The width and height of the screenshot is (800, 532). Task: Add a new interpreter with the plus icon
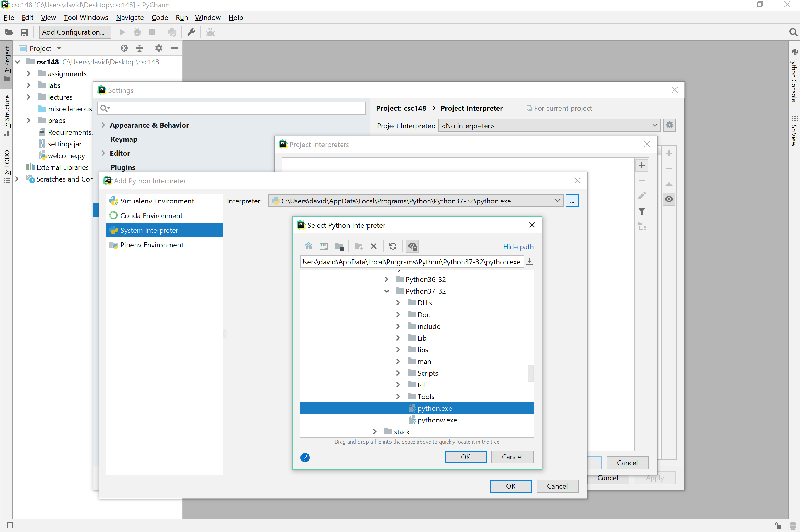642,165
